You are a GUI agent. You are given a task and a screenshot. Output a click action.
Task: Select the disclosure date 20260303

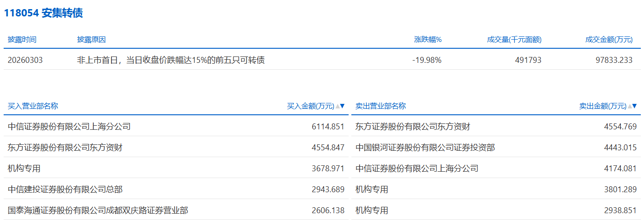pos(25,60)
